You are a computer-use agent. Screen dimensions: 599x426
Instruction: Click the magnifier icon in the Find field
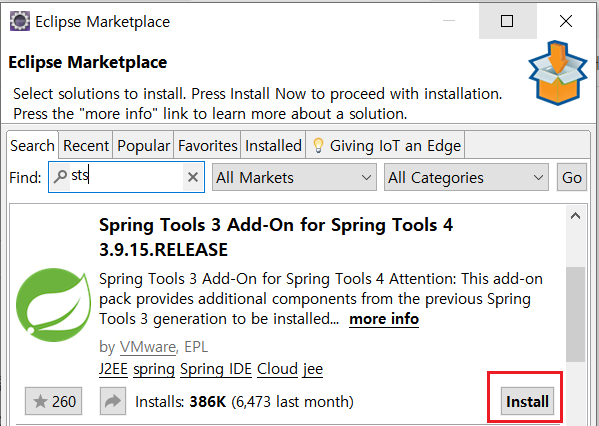tap(60, 177)
